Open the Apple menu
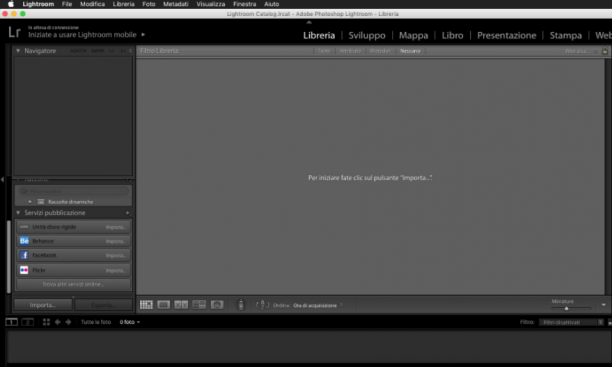The height and width of the screenshot is (367, 612). (11, 4)
